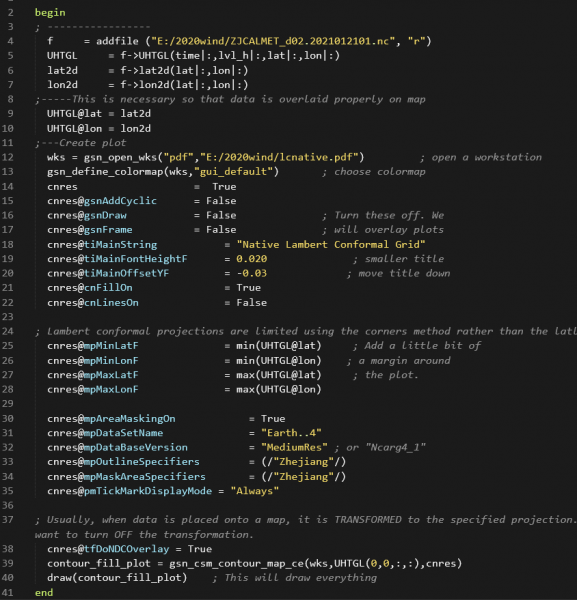The height and width of the screenshot is (600, 577).
Task: Click the value 0.020 for tiMainFontHeightF
Action: [x=251, y=259]
